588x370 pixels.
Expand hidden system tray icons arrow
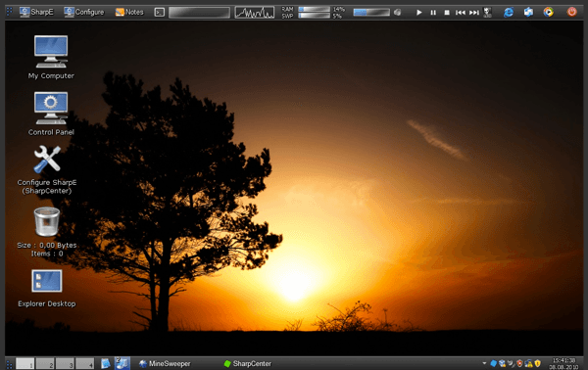tap(484, 363)
